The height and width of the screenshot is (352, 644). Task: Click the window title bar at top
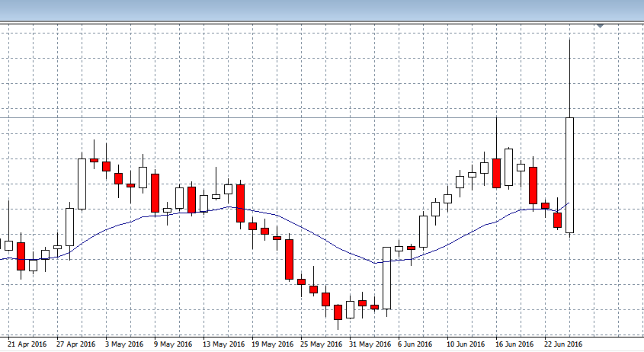click(322, 10)
